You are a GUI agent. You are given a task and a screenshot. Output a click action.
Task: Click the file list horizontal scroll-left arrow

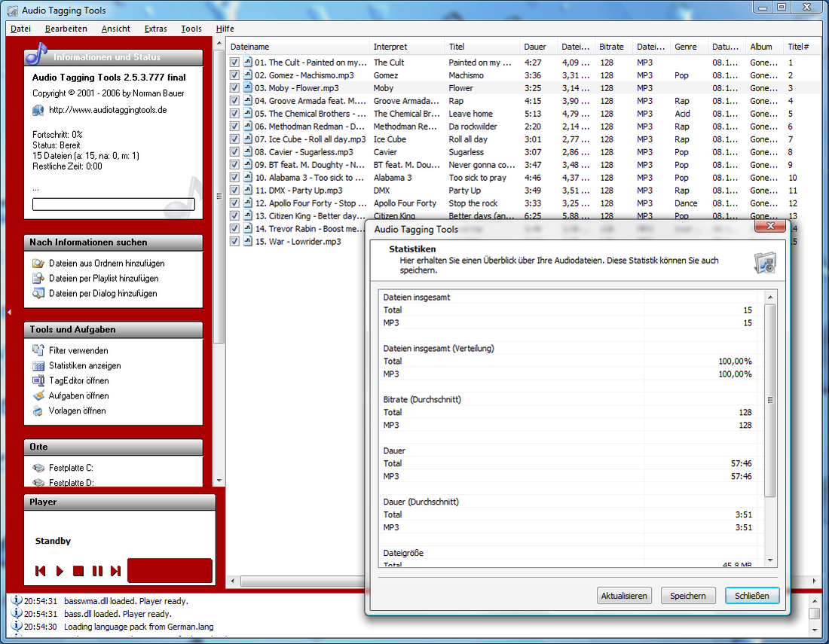click(x=233, y=581)
